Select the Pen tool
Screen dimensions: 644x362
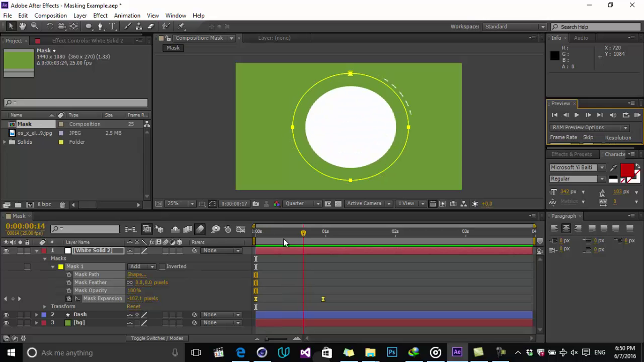(100, 26)
